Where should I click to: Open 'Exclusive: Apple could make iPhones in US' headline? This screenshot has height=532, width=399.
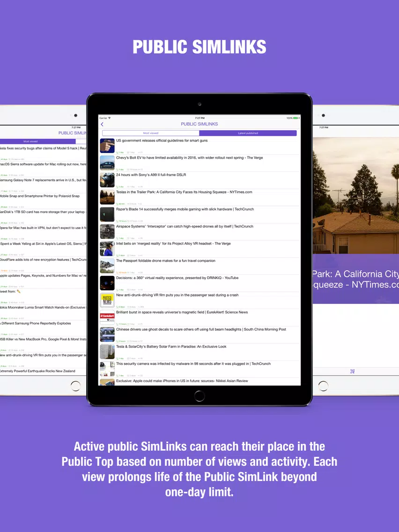click(182, 381)
